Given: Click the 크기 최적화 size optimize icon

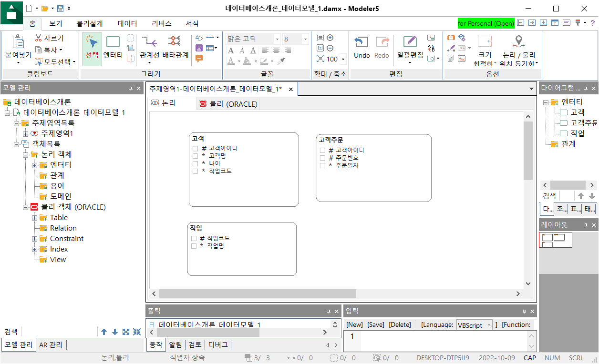Looking at the screenshot, I should [x=485, y=41].
